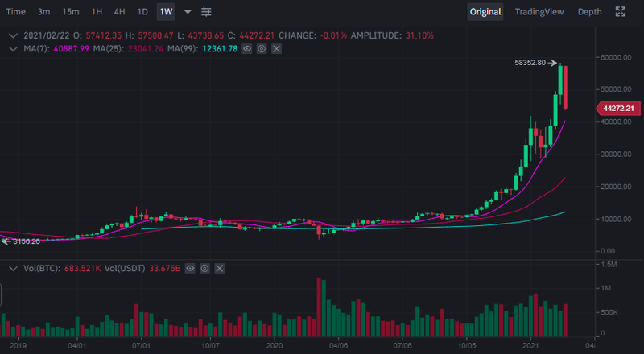
Task: Switch to the TradingView chart
Action: pos(539,12)
